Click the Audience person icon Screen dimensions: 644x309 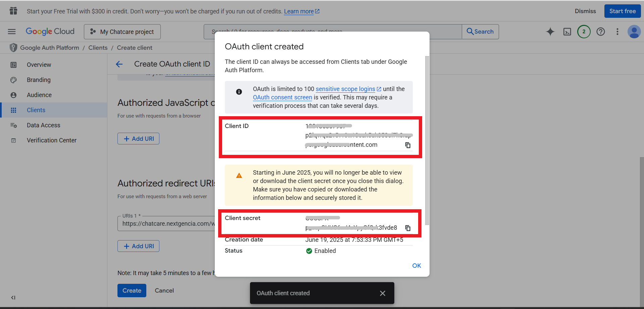(13, 95)
